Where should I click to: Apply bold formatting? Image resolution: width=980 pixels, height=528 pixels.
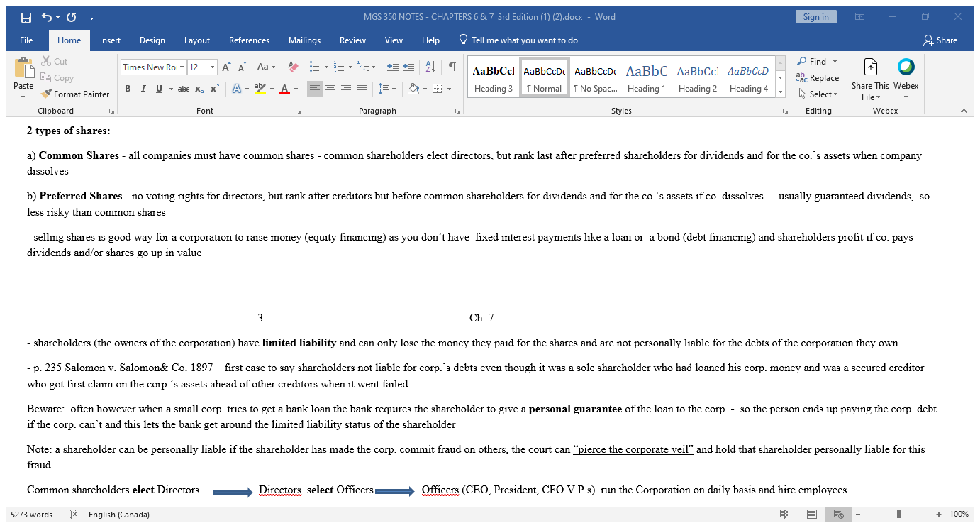click(x=128, y=88)
